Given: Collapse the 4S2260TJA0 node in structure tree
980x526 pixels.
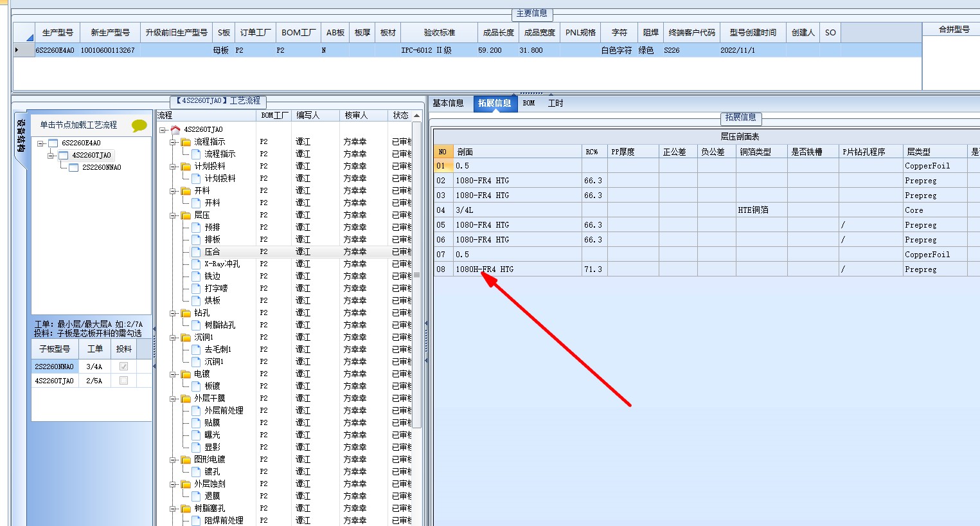Looking at the screenshot, I should [x=51, y=156].
